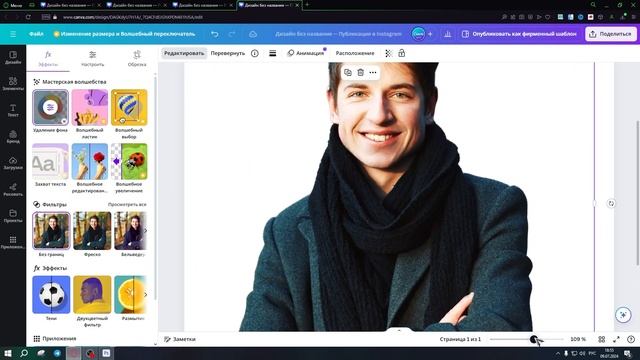Undo the last action
The width and height of the screenshot is (640, 360).
(215, 34)
